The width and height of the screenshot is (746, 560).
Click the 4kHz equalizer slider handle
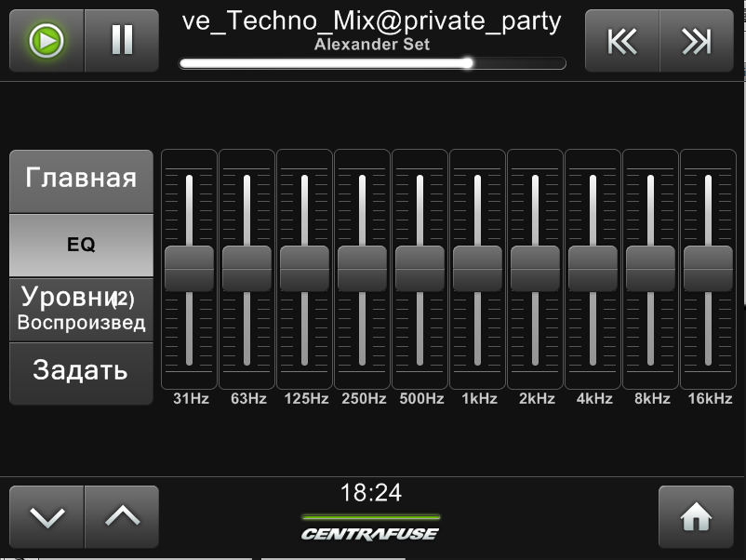[593, 269]
